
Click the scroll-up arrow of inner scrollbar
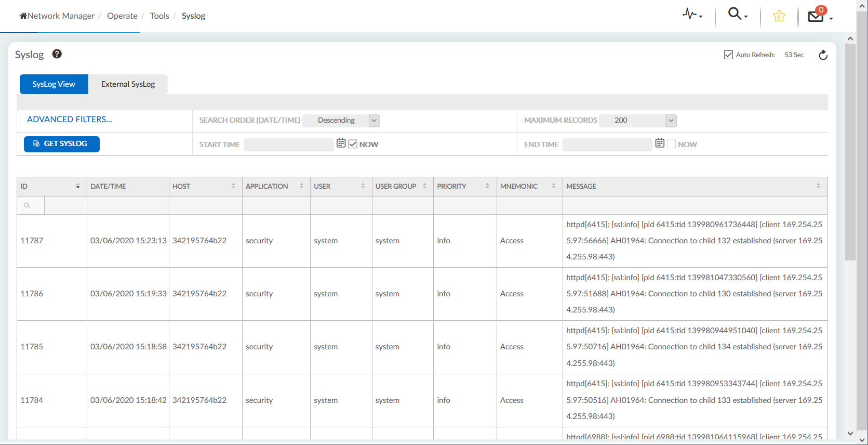(x=850, y=38)
